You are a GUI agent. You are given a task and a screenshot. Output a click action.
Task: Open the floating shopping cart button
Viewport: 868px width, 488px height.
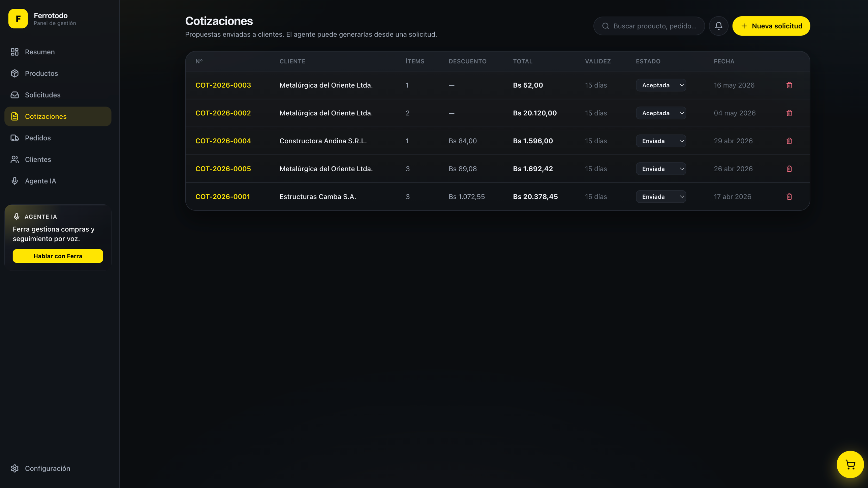[x=850, y=464]
